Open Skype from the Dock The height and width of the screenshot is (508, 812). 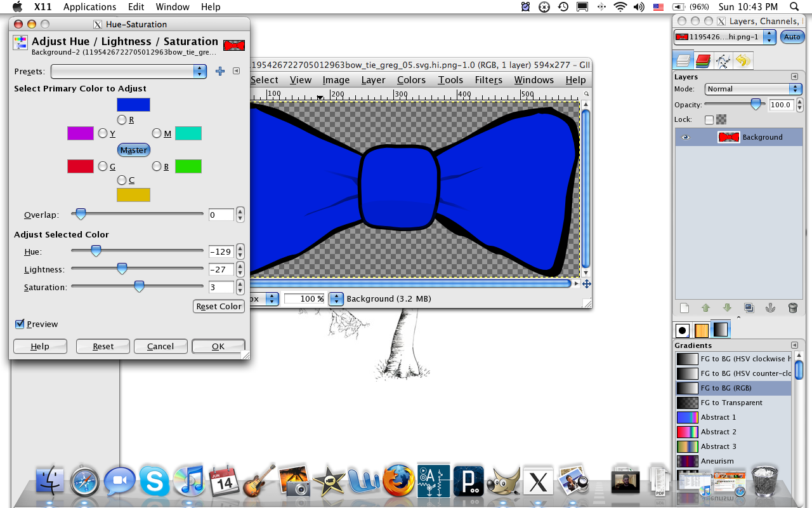[x=154, y=481]
